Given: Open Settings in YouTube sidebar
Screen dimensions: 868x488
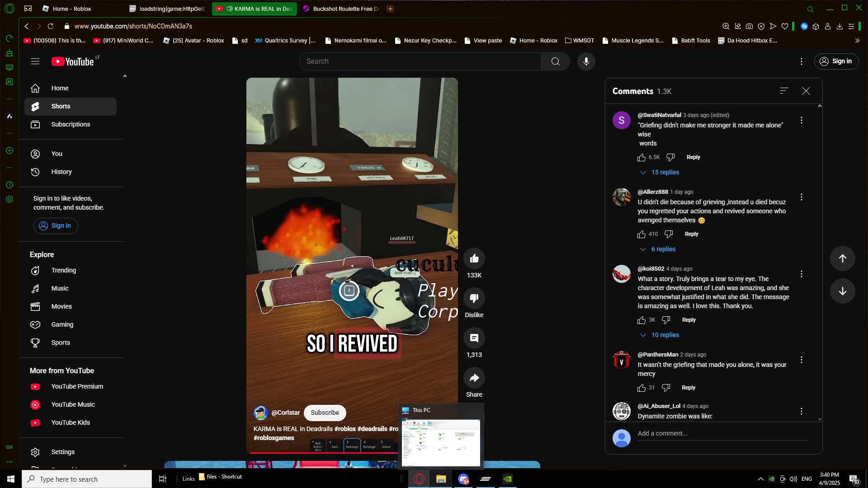Looking at the screenshot, I should pyautogui.click(x=71, y=452).
